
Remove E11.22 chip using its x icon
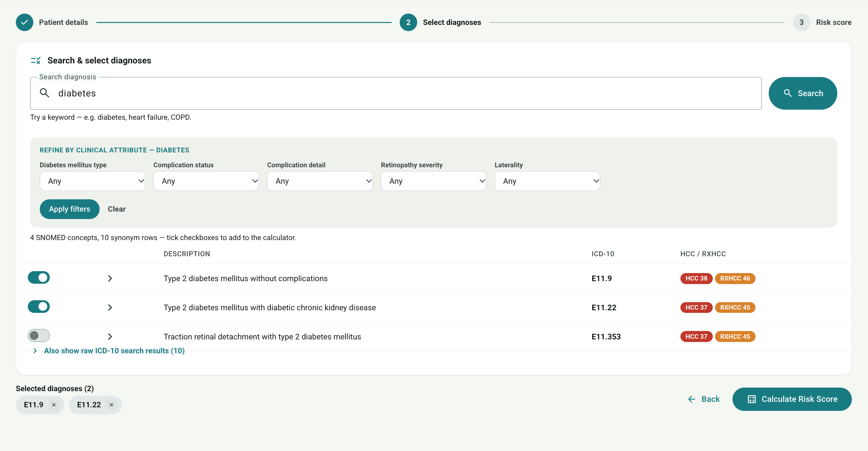click(x=111, y=404)
